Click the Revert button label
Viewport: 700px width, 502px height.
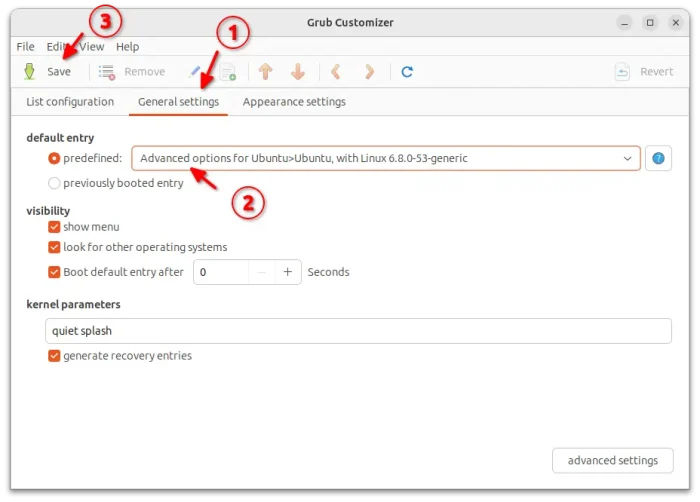point(656,71)
